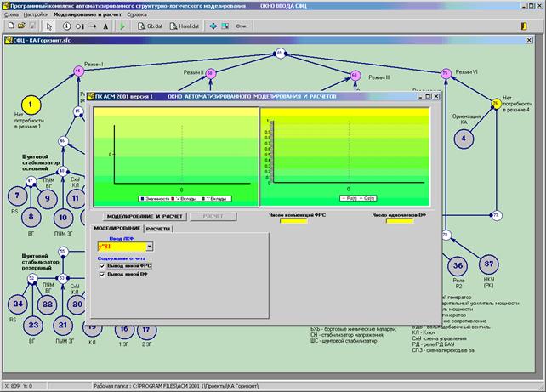Click the blue four-arrow move icon
Image resolution: width=546 pixels, height=392 pixels.
213,26
